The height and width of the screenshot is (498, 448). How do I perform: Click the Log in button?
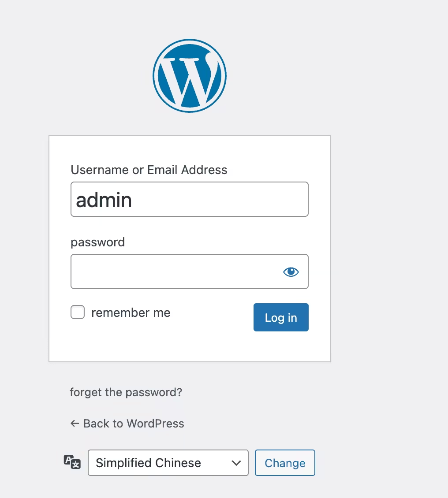(281, 317)
